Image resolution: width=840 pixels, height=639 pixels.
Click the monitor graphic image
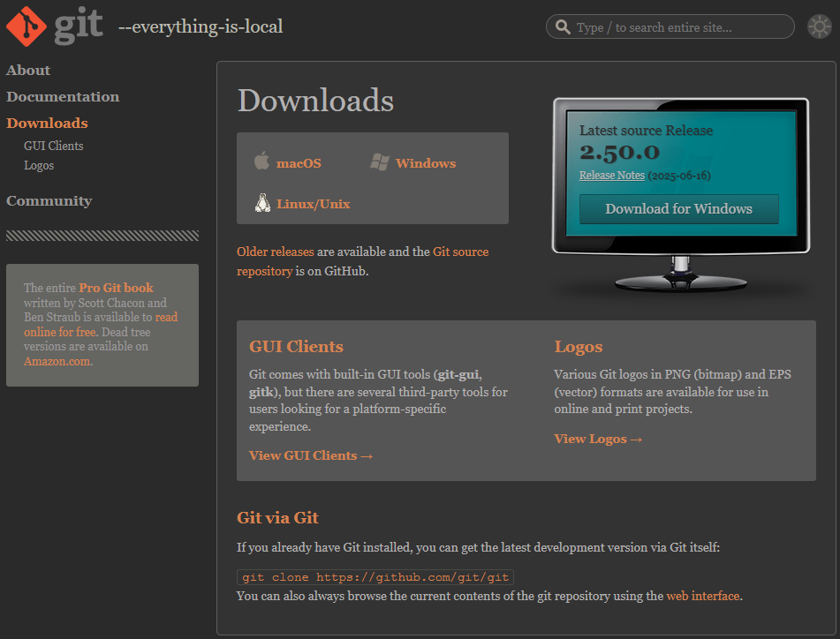[681, 195]
